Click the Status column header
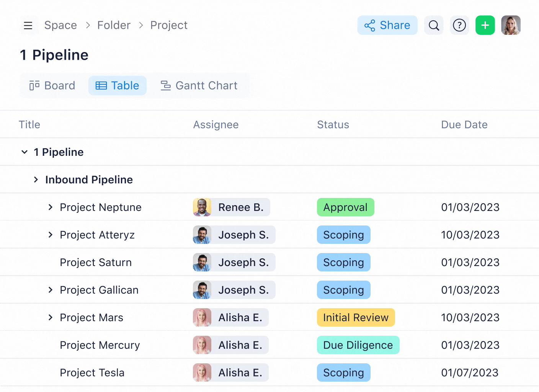This screenshot has height=392, width=539. (333, 125)
